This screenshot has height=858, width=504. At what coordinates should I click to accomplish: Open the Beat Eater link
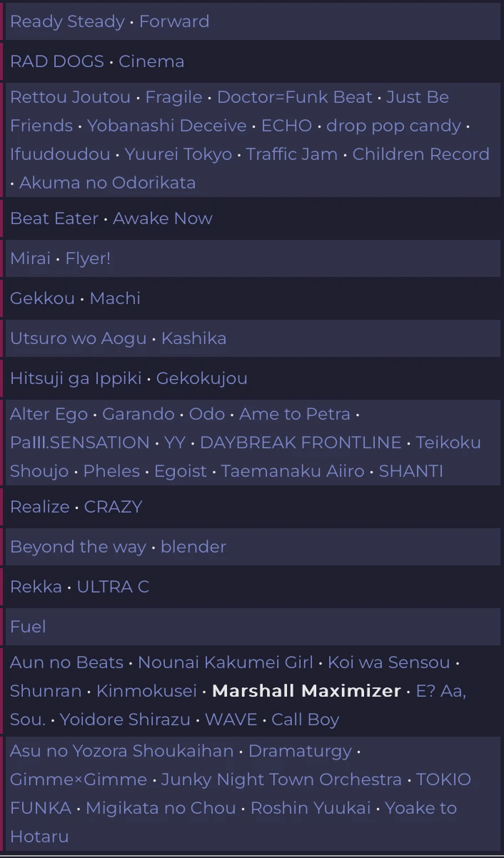coord(54,218)
